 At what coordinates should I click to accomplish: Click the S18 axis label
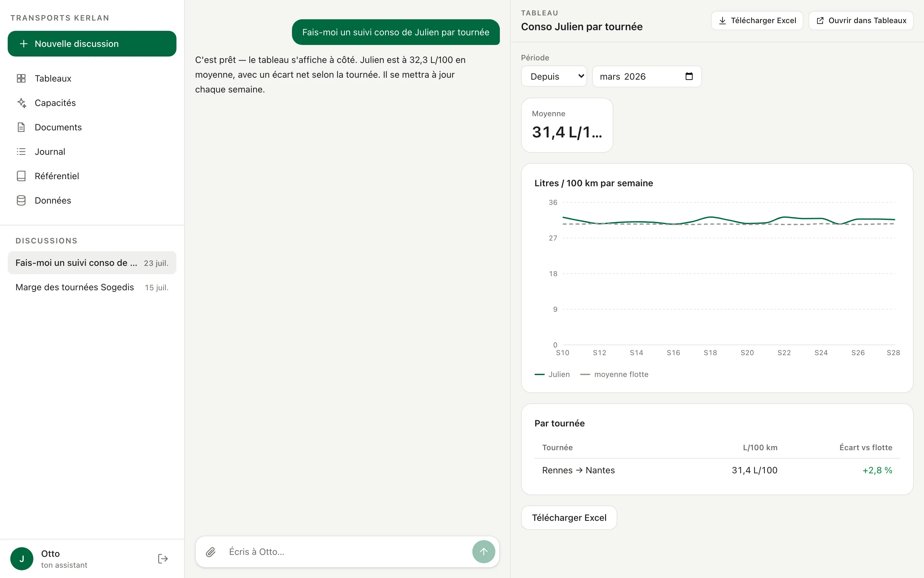(x=710, y=353)
